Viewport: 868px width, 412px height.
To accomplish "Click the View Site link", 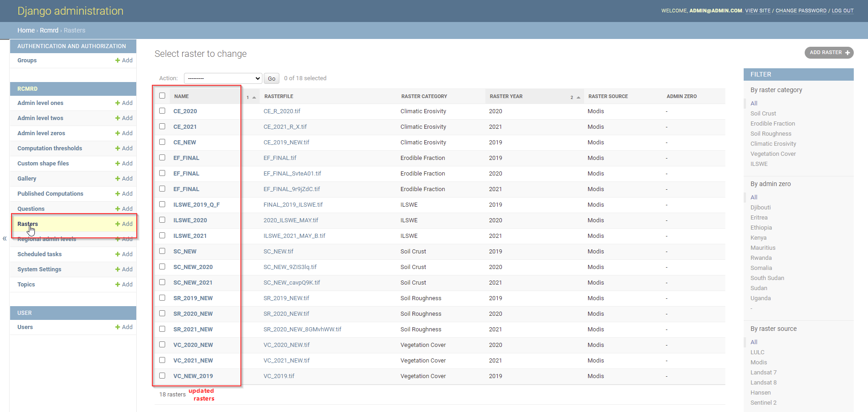I will (758, 11).
